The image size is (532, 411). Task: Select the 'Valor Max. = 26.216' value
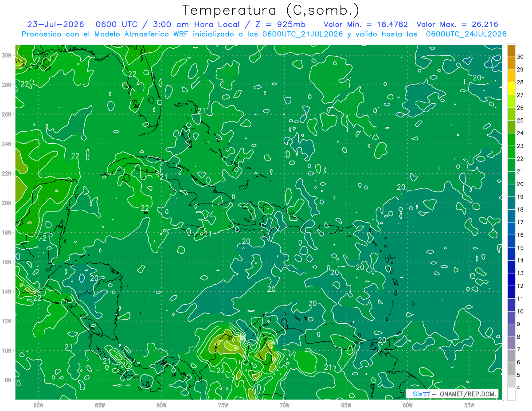click(457, 24)
